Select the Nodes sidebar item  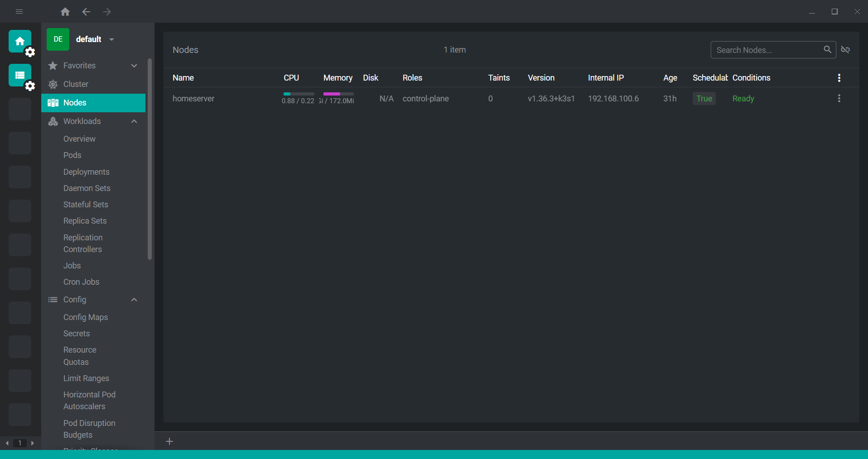coord(93,103)
